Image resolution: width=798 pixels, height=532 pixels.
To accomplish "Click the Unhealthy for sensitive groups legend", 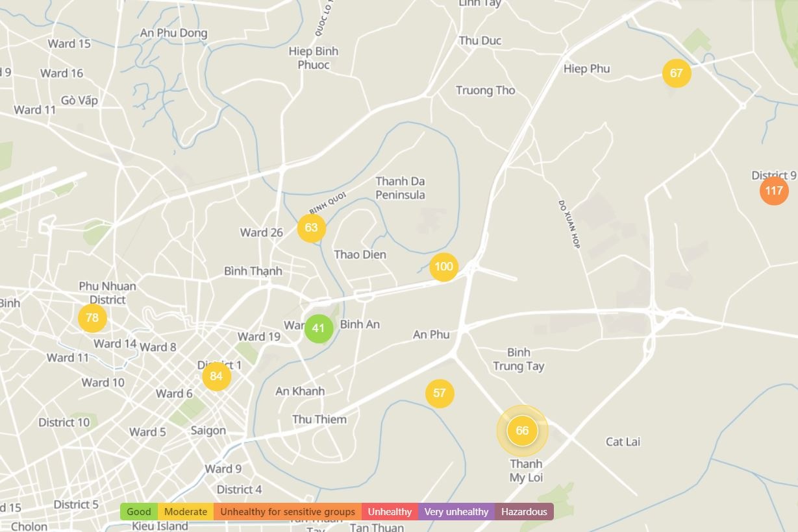I will pyautogui.click(x=288, y=512).
